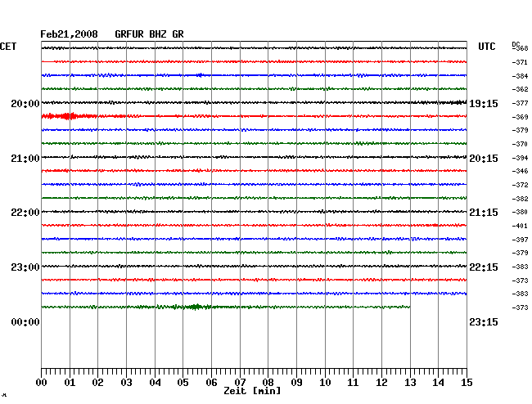The height and width of the screenshot is (404, 532).
Task: Click minute 15 on the Zeit axis
Action: 467,383
